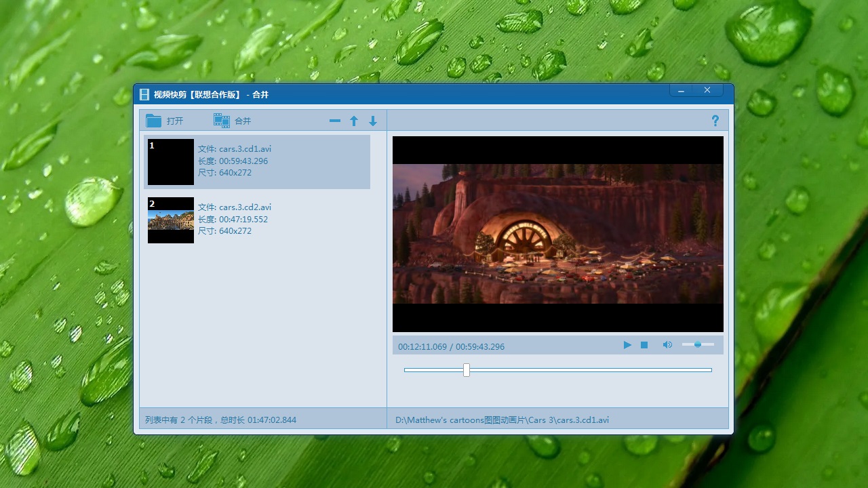Click the playback time 00:12:11.069 display
Screen dimensions: 868x488
[422, 346]
